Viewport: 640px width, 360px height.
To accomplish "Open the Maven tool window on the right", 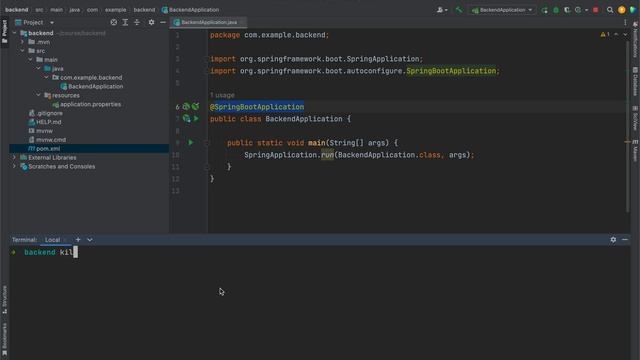I will click(x=635, y=150).
